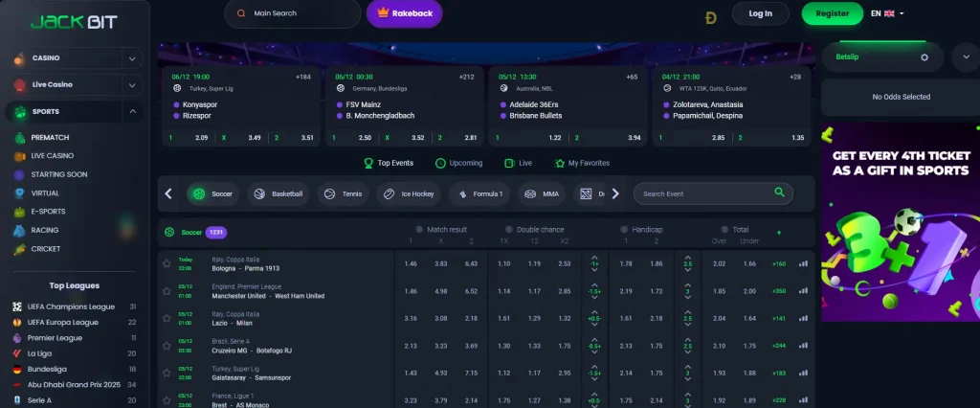Favorite the Galatasaray - Samsunspor star
This screenshot has height=408, width=980.
pyautogui.click(x=167, y=373)
